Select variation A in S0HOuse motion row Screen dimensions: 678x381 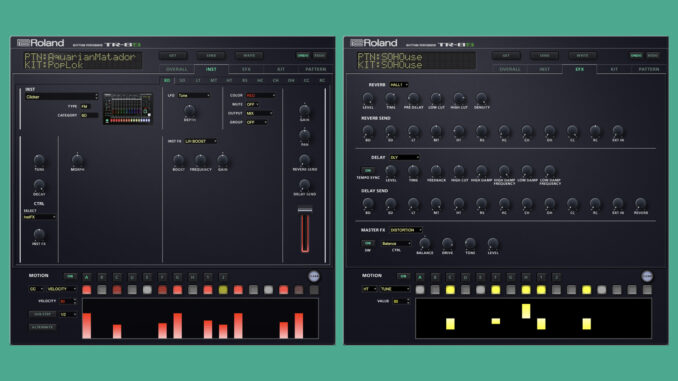pos(420,277)
